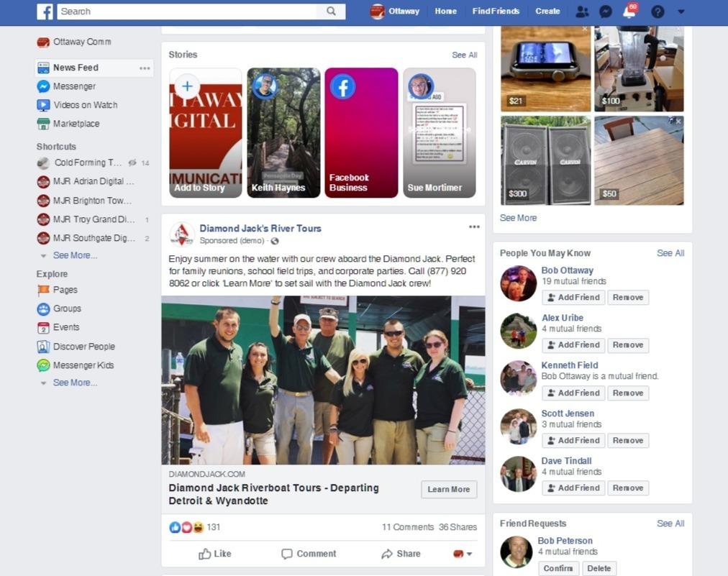Click the Marketplace storefront icon
Screen dimensions: 728x576
pyautogui.click(x=43, y=124)
